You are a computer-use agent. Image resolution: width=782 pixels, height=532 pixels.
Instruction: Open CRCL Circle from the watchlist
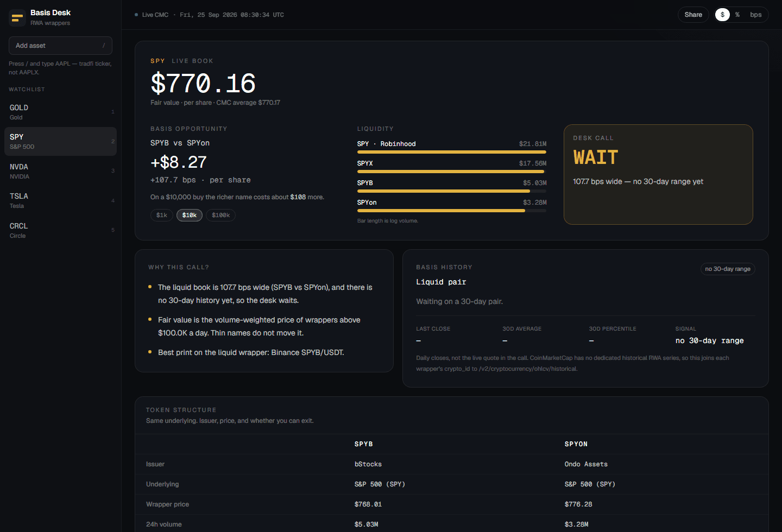[60, 230]
